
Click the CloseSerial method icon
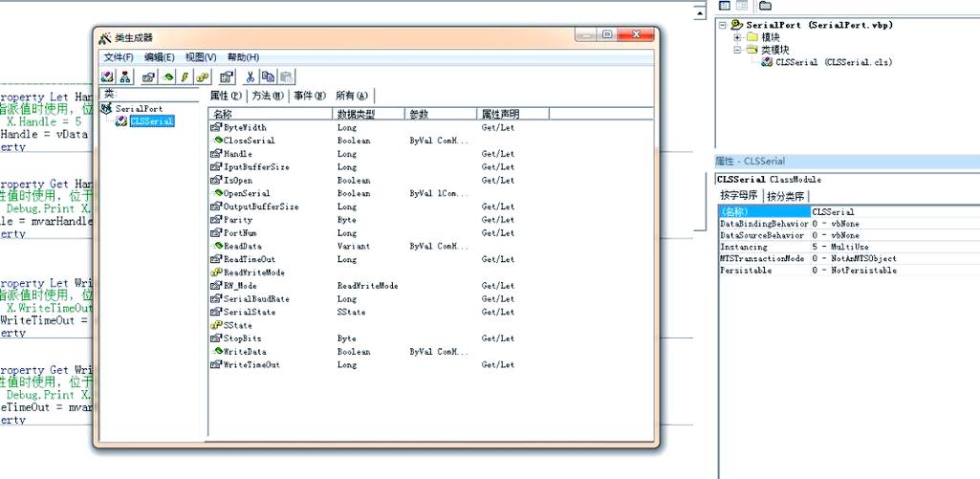(218, 141)
